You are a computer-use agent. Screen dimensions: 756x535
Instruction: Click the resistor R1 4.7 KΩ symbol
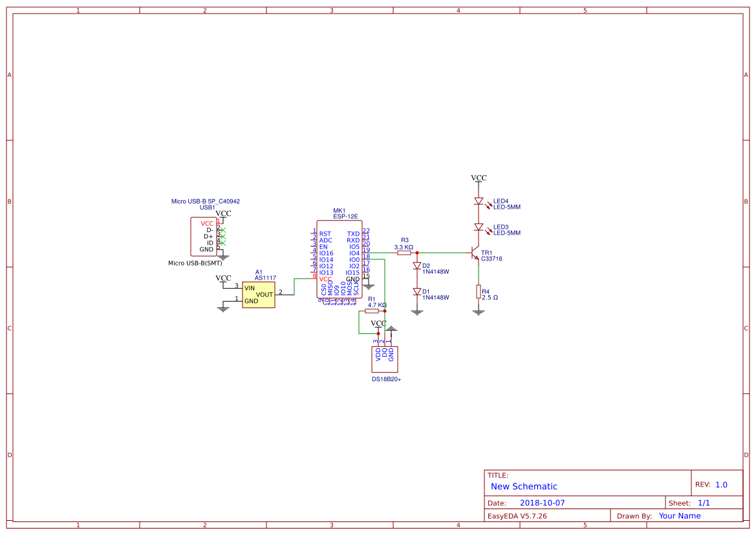coord(372,310)
